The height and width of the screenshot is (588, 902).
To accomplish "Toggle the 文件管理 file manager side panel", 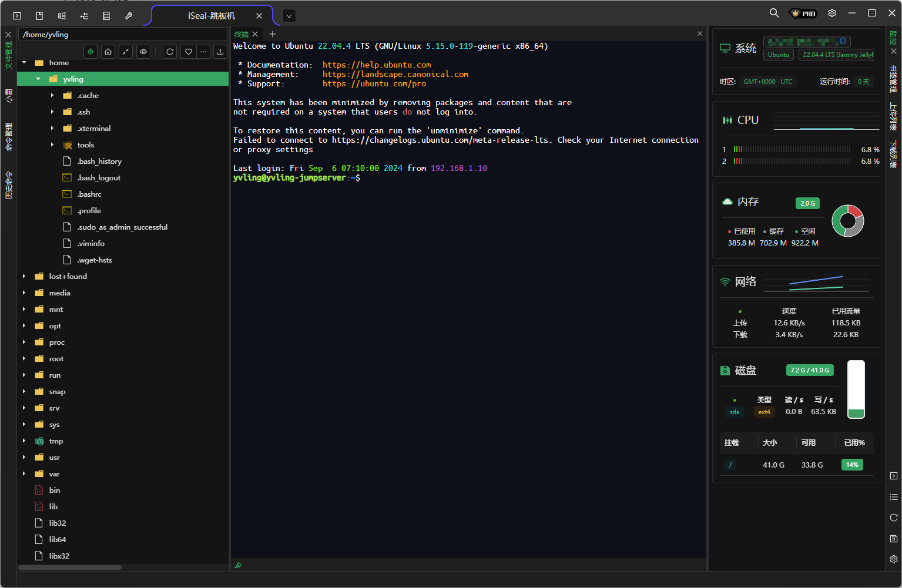I will point(8,55).
